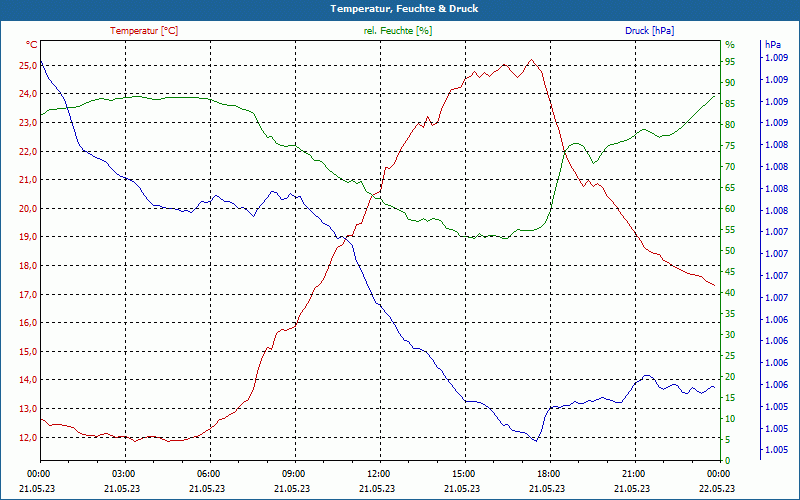
Task: Click the '22,0' temperature axis tick
Action: 28,152
